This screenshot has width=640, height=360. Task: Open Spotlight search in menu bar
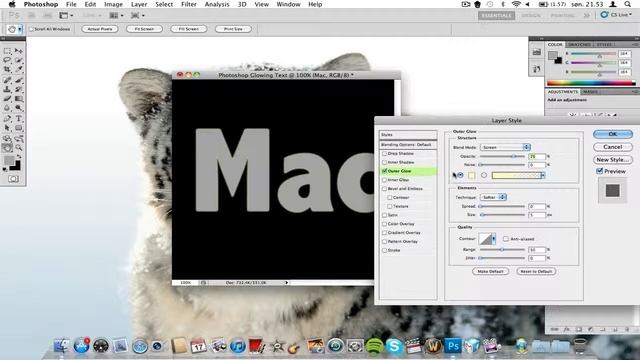(x=628, y=4)
